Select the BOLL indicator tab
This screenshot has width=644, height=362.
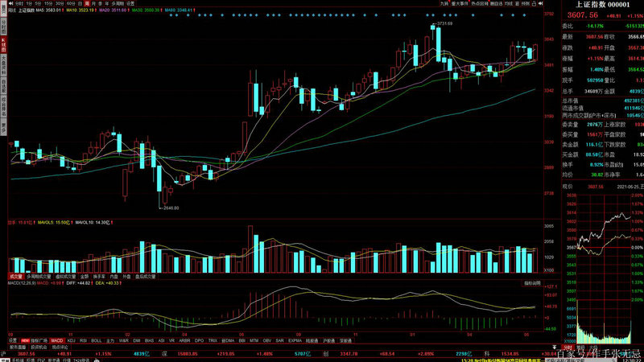pyautogui.click(x=97, y=341)
